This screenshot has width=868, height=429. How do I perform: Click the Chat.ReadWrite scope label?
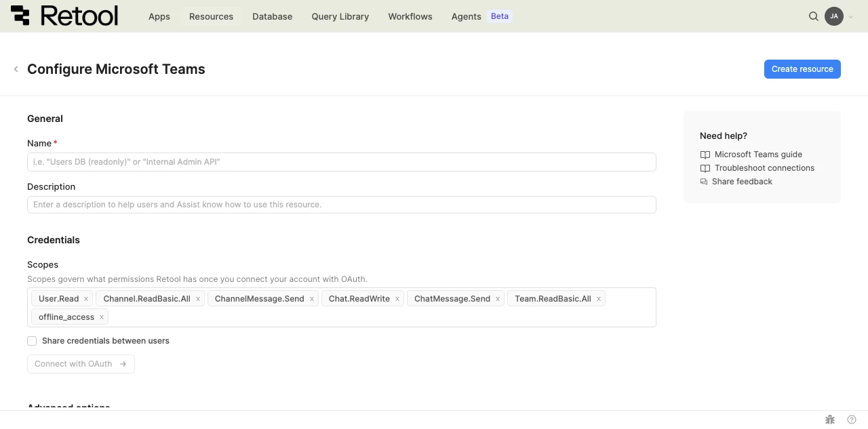tap(359, 299)
